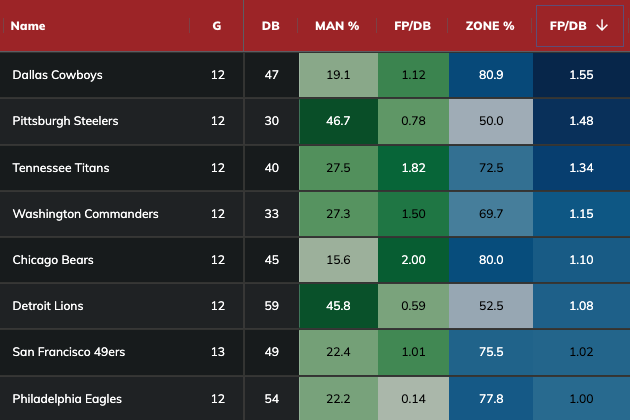Open the Dallas Cowboys team link
The width and height of the screenshot is (630, 420).
coord(57,75)
